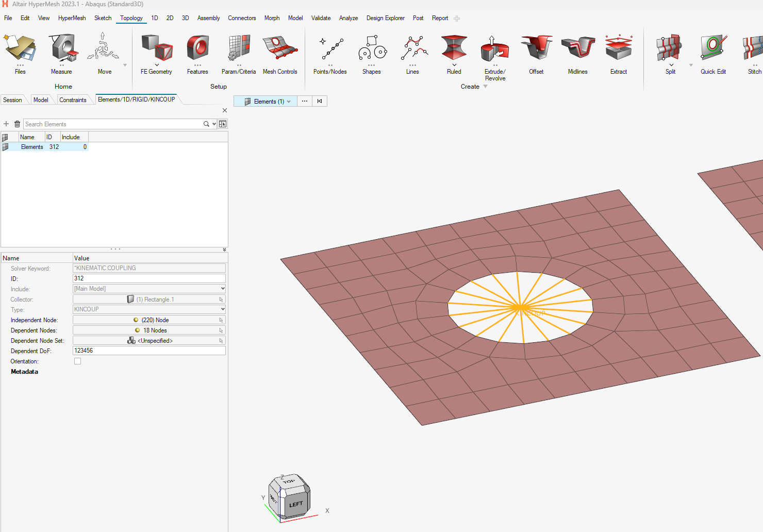Sort by the Name column header
763x532 pixels.
[x=31, y=137]
